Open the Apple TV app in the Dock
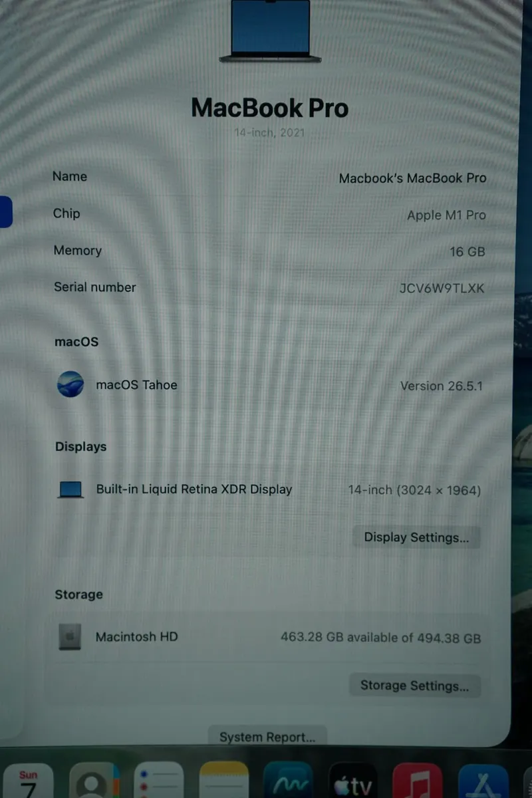Image resolution: width=532 pixels, height=798 pixels. pos(353,781)
